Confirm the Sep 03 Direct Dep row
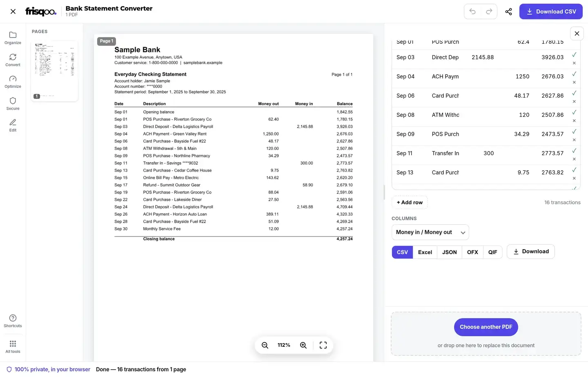The height and width of the screenshot is (377, 588). pos(574,54)
